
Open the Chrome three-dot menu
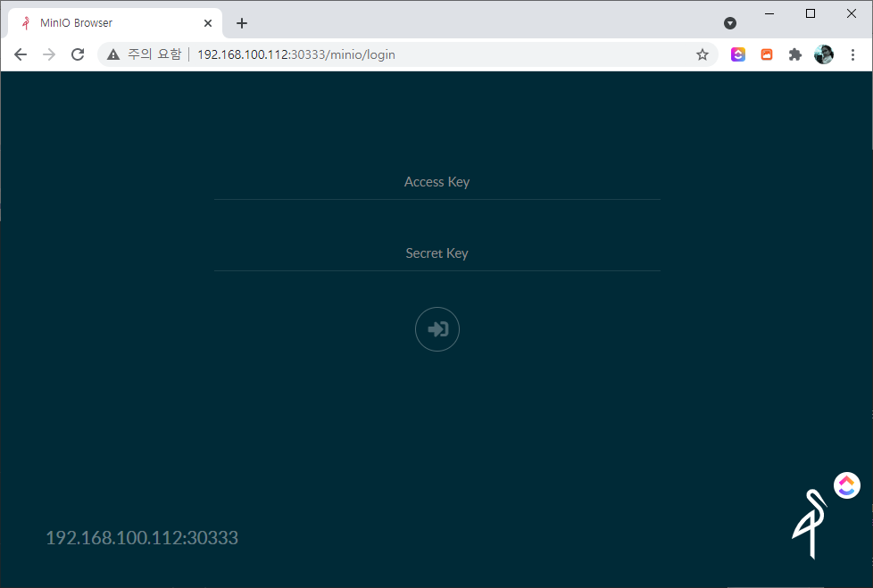coord(852,54)
